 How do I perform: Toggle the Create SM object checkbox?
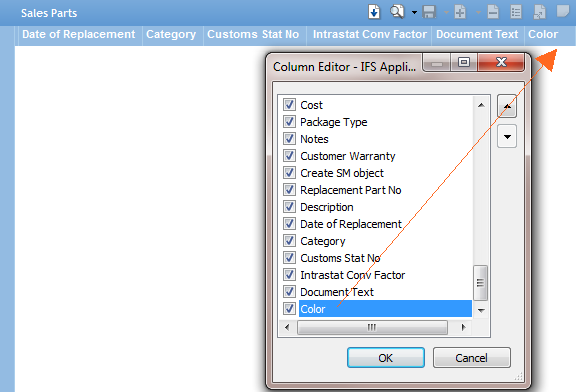click(289, 173)
